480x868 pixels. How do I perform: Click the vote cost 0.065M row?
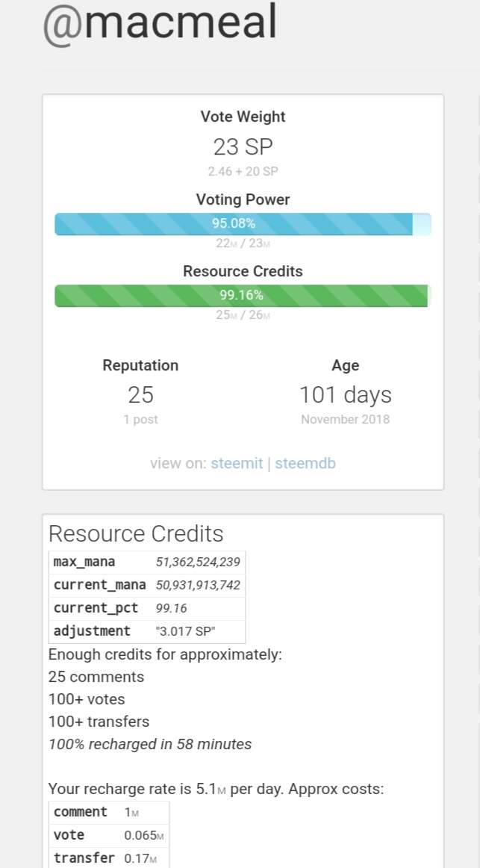click(109, 835)
